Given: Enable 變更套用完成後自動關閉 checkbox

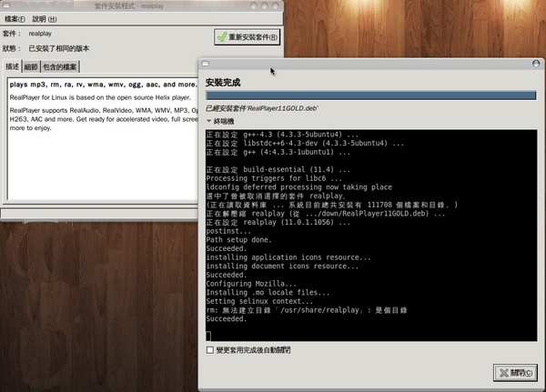Looking at the screenshot, I should pos(210,350).
